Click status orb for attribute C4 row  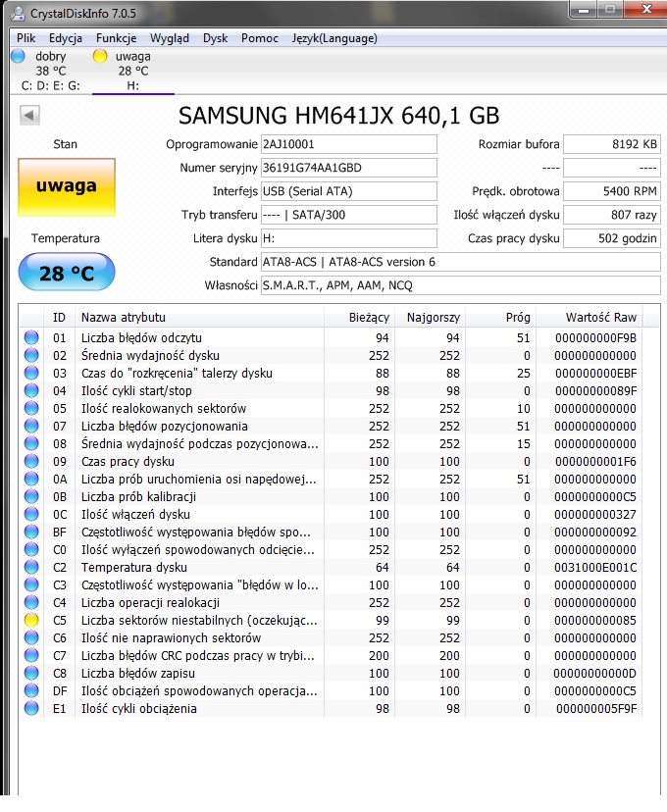pyautogui.click(x=31, y=602)
